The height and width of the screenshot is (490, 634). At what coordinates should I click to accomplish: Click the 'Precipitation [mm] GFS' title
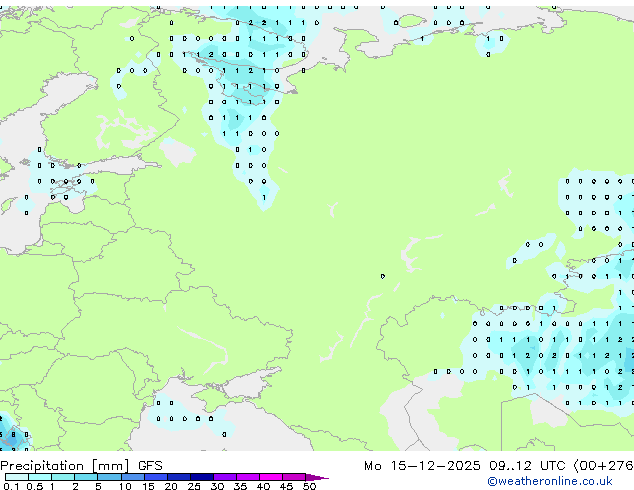coord(81,466)
